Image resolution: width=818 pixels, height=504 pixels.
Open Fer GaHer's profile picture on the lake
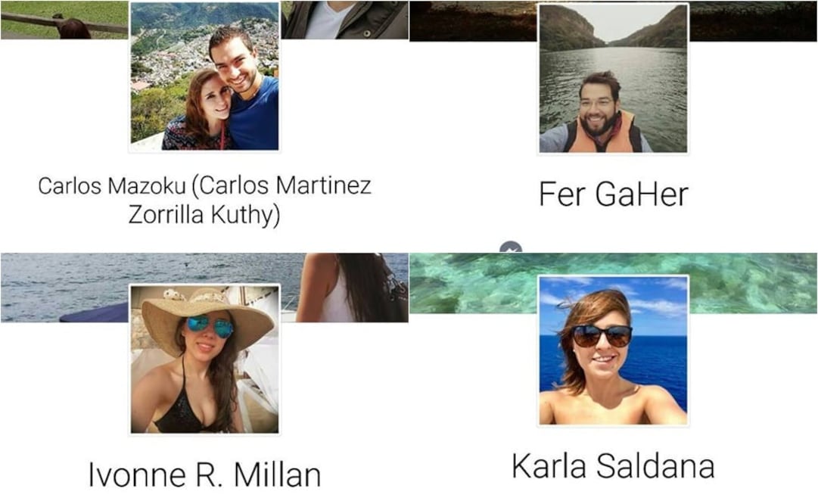[x=613, y=78]
